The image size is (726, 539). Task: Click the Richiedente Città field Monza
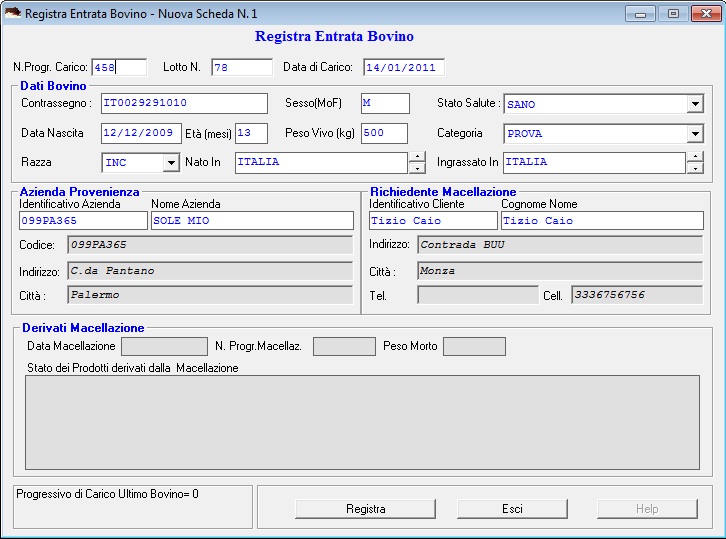(x=560, y=271)
